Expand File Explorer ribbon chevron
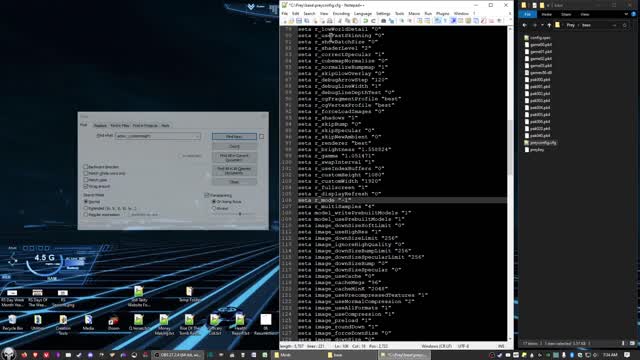This screenshot has width=640, height=360. click(626, 14)
